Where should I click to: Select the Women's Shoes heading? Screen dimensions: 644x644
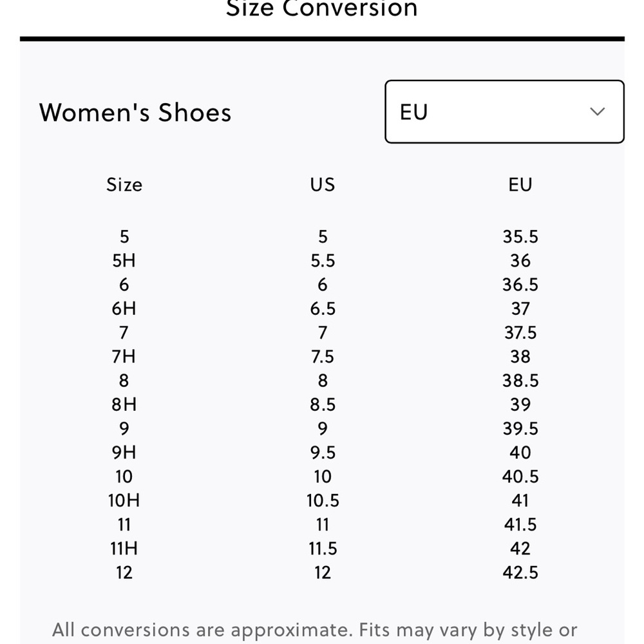coord(135,113)
